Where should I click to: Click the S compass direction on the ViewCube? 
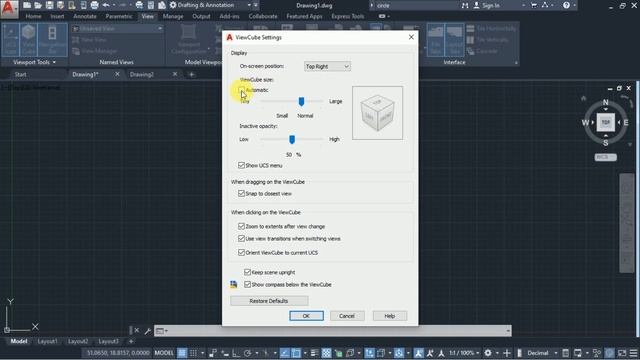point(605,143)
